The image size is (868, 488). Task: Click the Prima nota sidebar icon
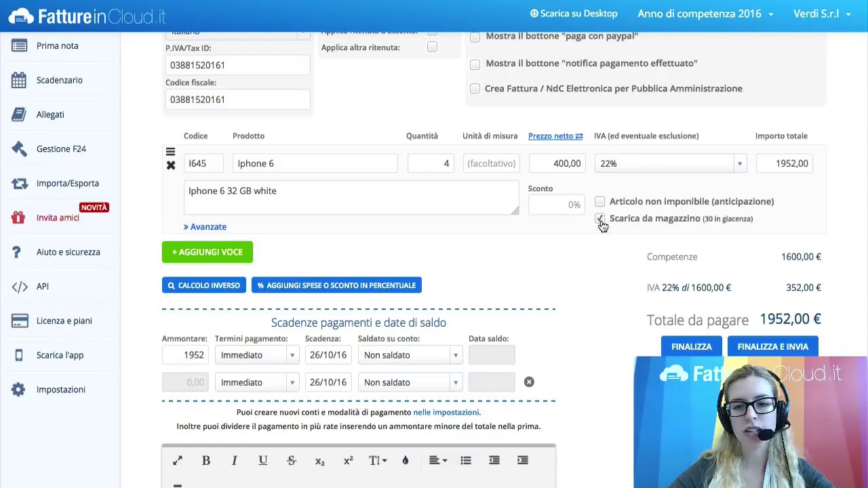tap(19, 45)
